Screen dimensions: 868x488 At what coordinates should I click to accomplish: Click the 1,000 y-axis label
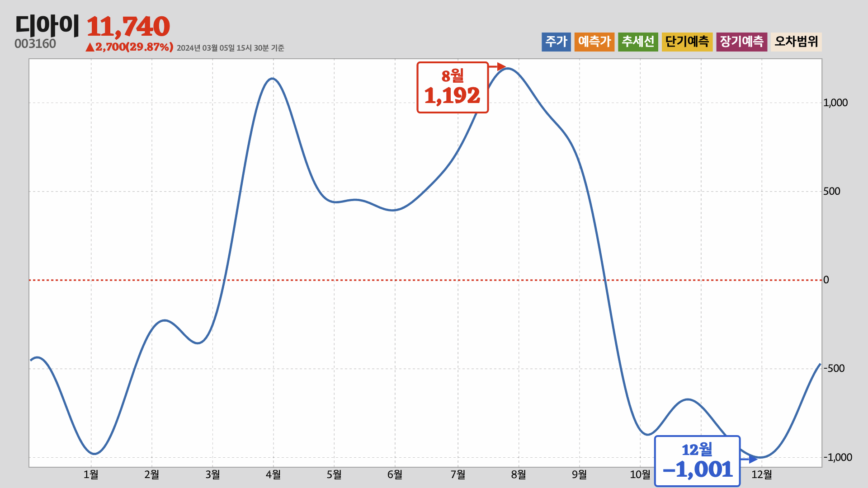coord(835,103)
